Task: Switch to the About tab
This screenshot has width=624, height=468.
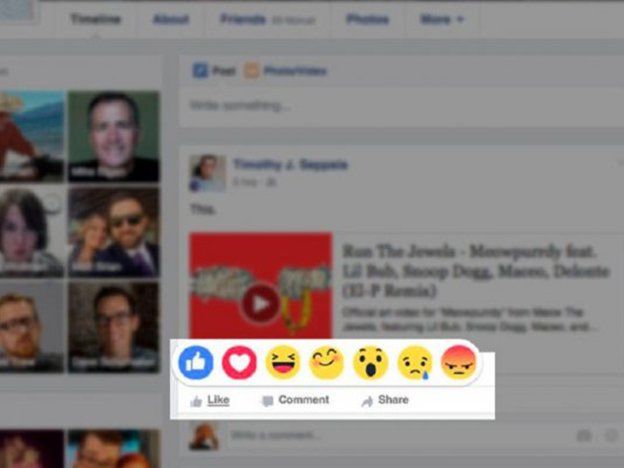Action: 170,19
